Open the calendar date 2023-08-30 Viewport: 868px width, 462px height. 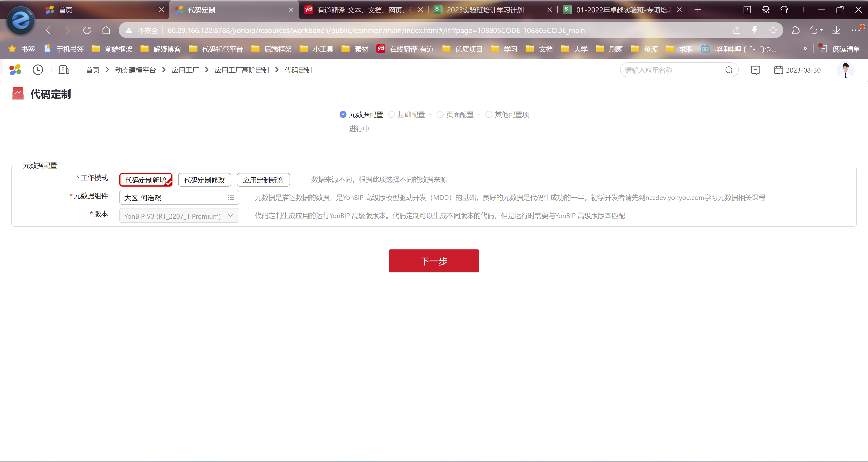point(797,70)
